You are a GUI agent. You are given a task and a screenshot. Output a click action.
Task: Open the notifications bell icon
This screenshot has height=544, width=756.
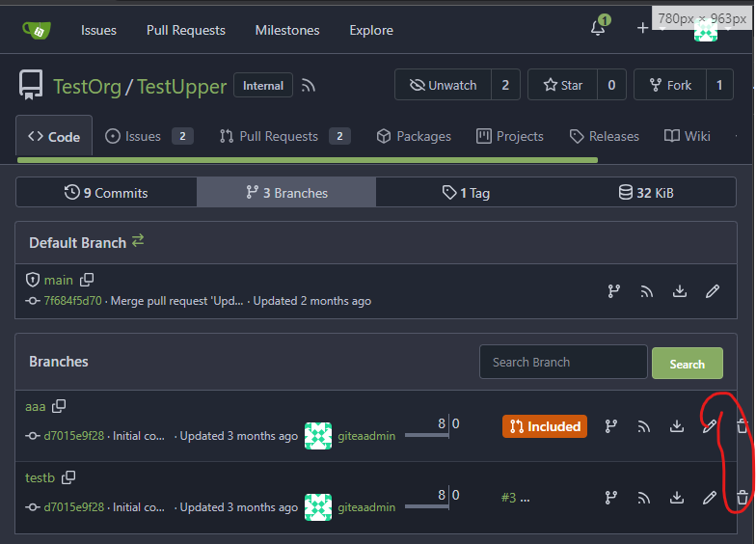(x=598, y=29)
